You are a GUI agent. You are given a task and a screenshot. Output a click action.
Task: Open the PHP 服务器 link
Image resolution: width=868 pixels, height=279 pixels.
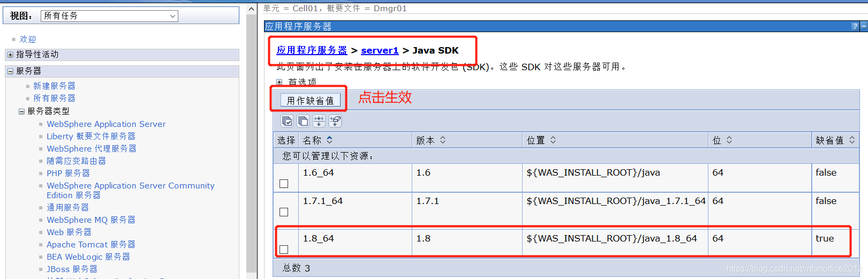tap(68, 173)
